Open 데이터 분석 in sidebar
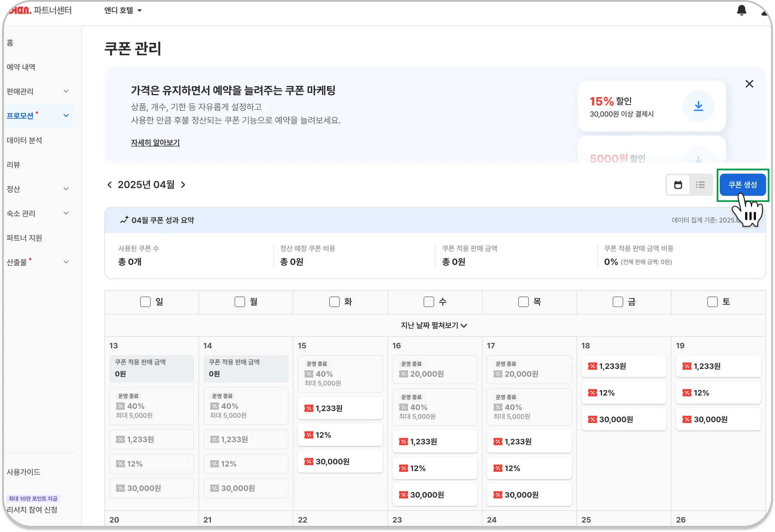 point(25,140)
